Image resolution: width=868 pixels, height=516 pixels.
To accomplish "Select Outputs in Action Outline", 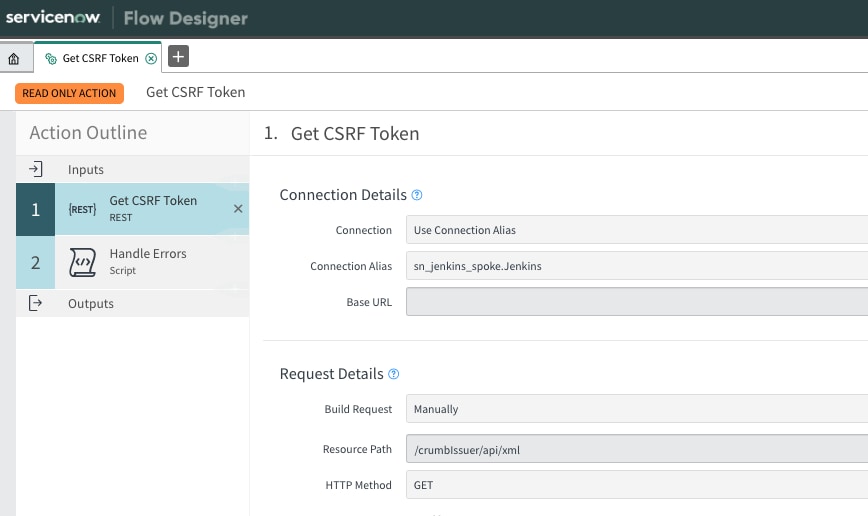I will click(132, 303).
